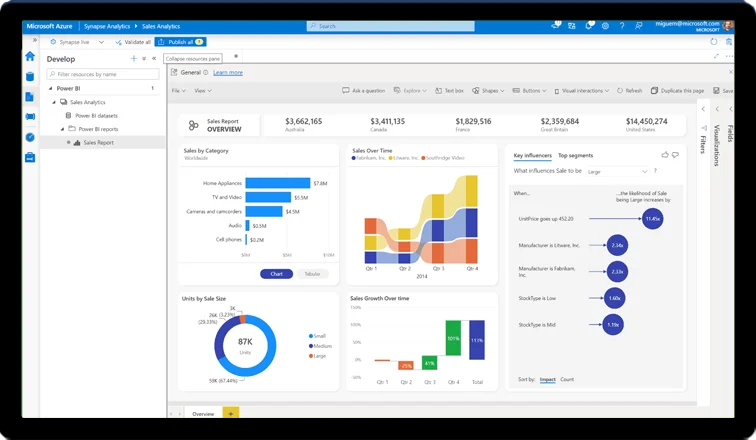756x440 pixels.
Task: Open the File menu
Action: [x=178, y=90]
